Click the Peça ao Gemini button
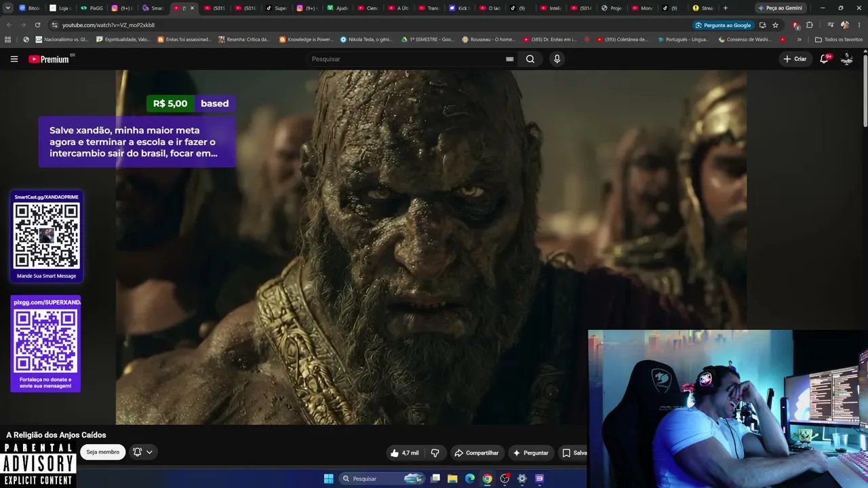 (781, 8)
